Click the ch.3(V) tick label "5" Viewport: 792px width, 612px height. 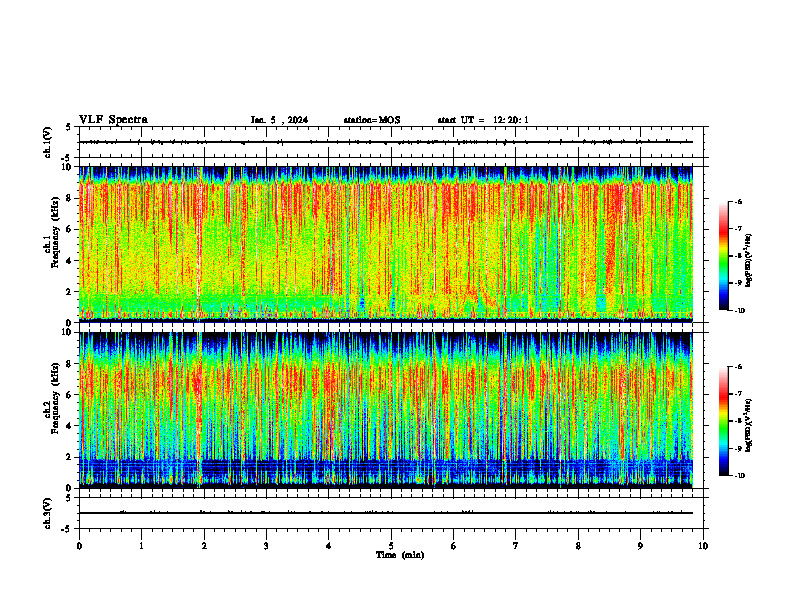(69, 499)
